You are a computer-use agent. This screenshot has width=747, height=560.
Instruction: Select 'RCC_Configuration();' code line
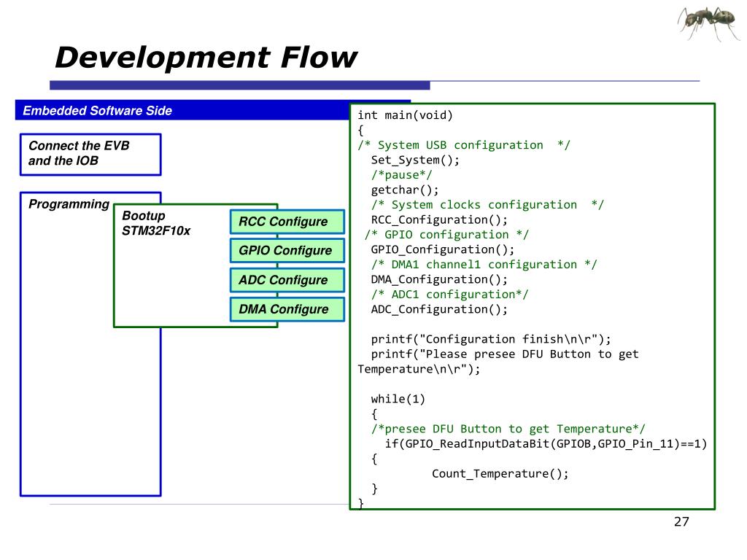click(x=439, y=220)
